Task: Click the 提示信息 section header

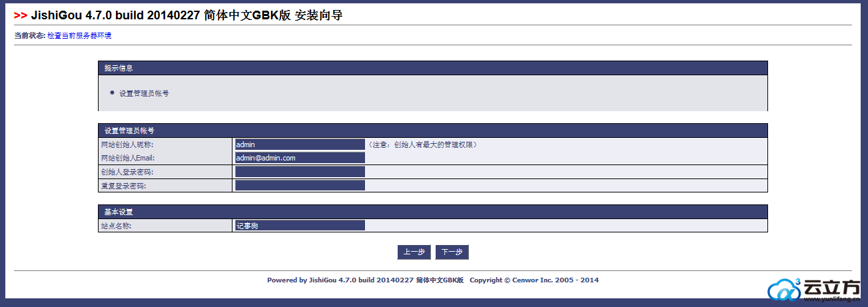Action: point(432,68)
